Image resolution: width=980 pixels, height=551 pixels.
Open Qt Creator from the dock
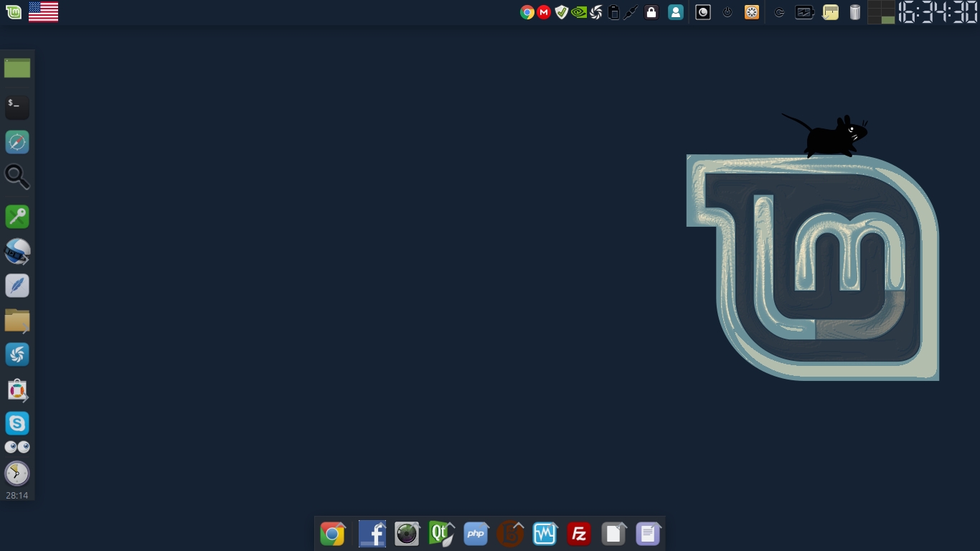(441, 534)
